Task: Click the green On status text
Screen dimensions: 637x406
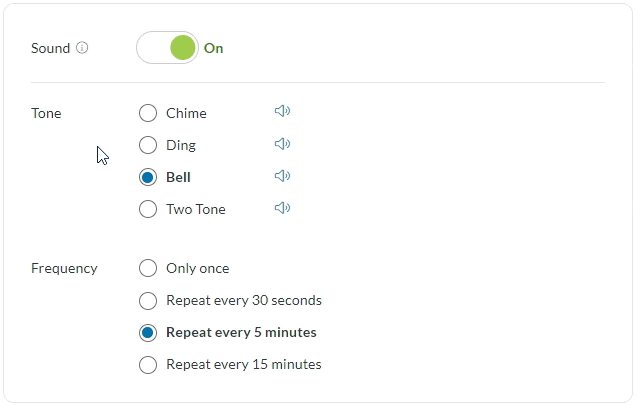Action: 213,48
